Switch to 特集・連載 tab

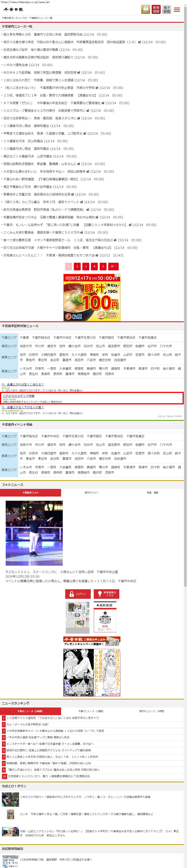(x=152, y=493)
